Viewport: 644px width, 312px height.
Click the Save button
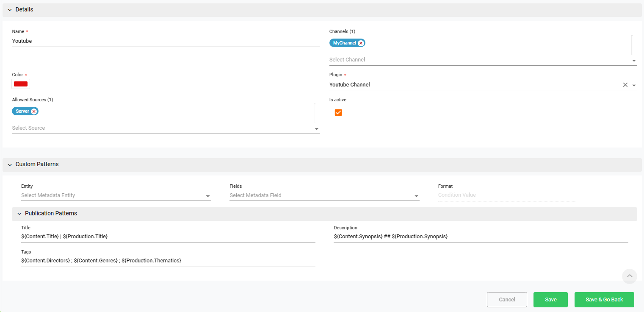[550, 300]
